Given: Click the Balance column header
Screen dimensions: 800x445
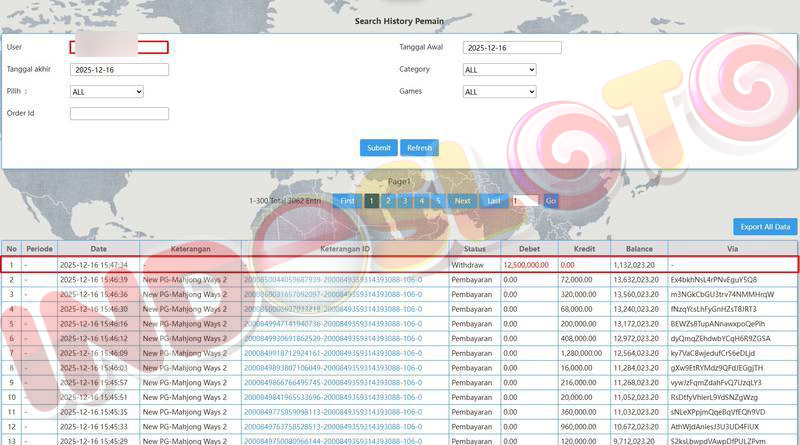Looking at the screenshot, I should 639,248.
